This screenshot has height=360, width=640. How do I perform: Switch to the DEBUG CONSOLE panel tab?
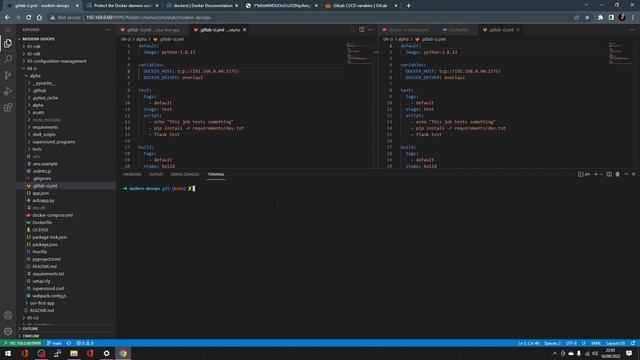pos(185,174)
